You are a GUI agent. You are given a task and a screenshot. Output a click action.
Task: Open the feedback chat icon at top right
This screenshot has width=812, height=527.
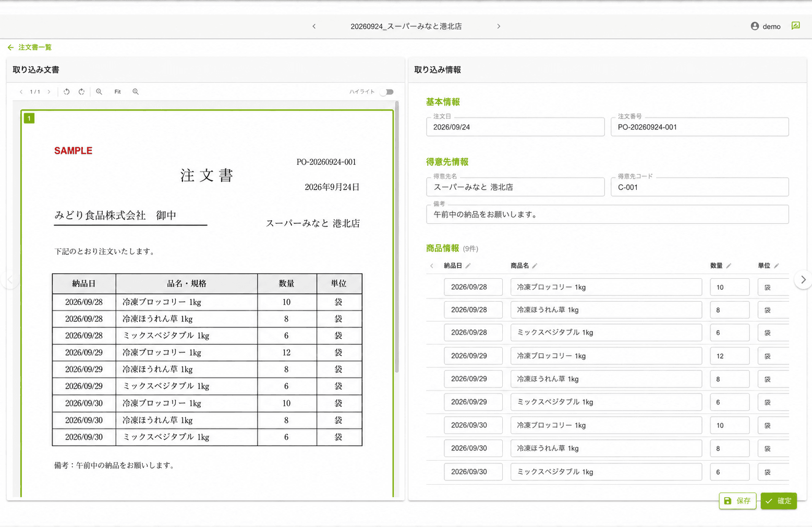point(795,26)
